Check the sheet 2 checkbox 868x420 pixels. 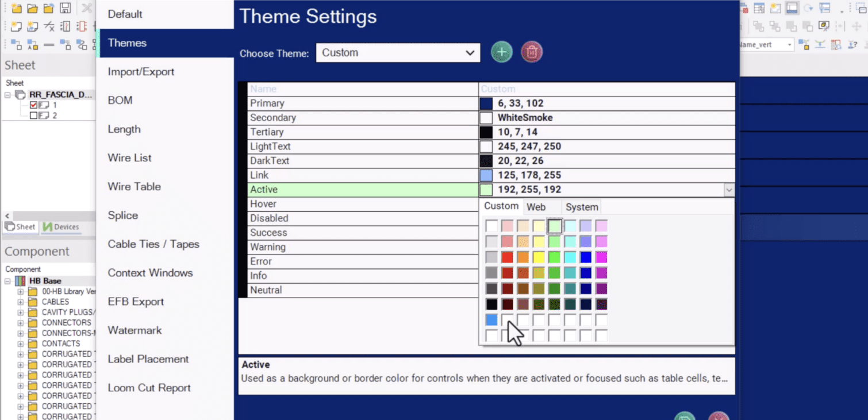(x=33, y=115)
